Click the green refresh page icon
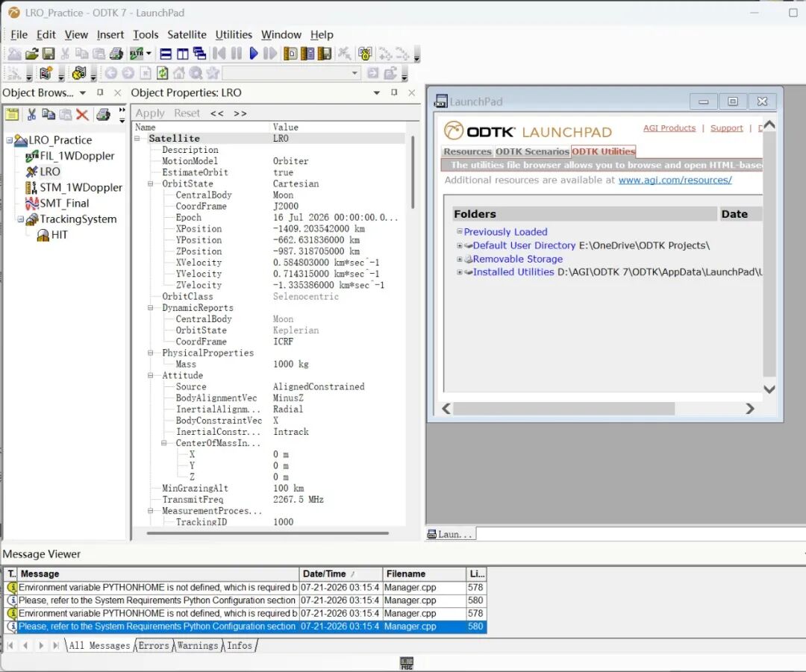 tap(163, 73)
